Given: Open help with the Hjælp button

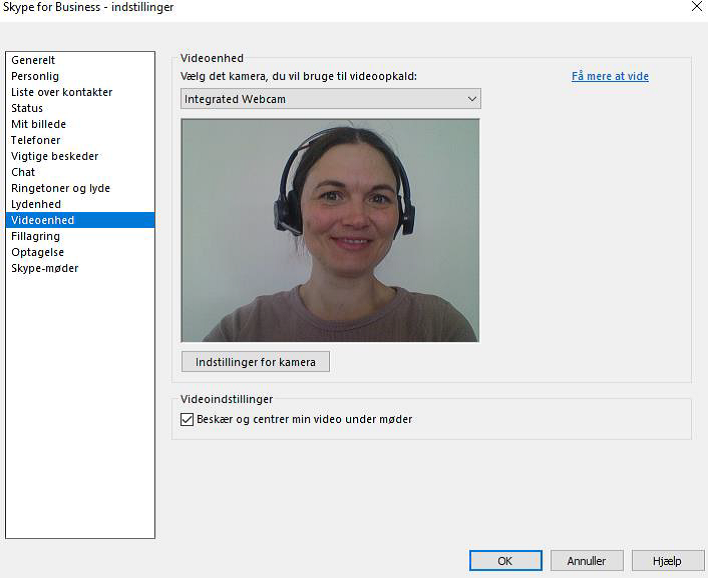Looking at the screenshot, I should (667, 561).
